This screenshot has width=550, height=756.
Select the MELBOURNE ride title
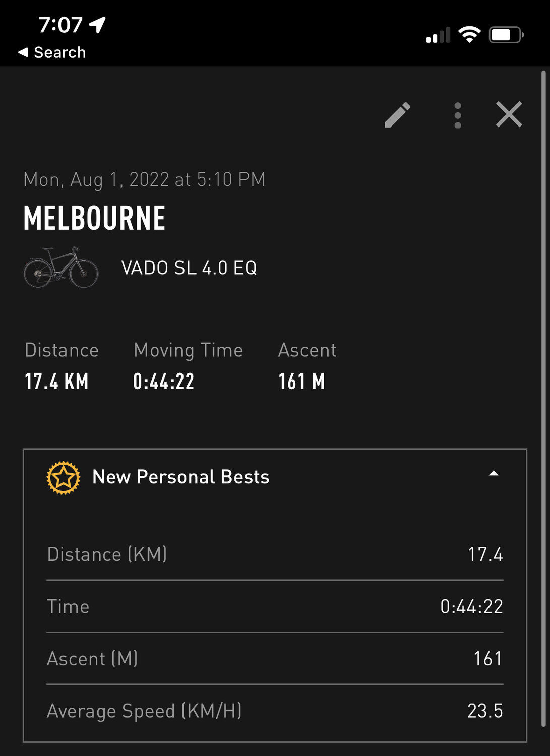[94, 218]
